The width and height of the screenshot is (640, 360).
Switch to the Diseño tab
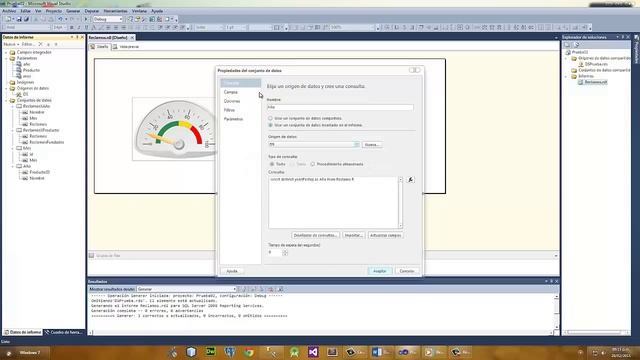pos(100,47)
